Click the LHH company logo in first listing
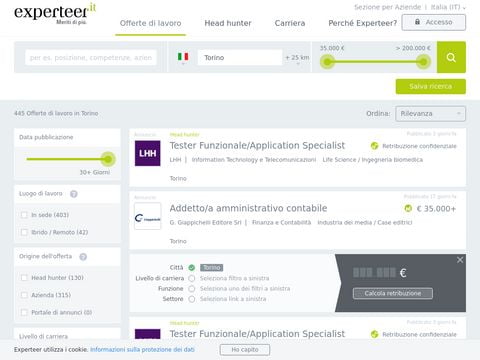This screenshot has height=360, width=480. pyautogui.click(x=147, y=153)
